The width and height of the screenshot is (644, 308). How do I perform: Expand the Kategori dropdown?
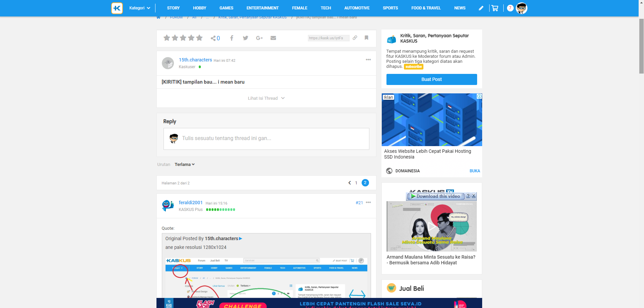140,8
